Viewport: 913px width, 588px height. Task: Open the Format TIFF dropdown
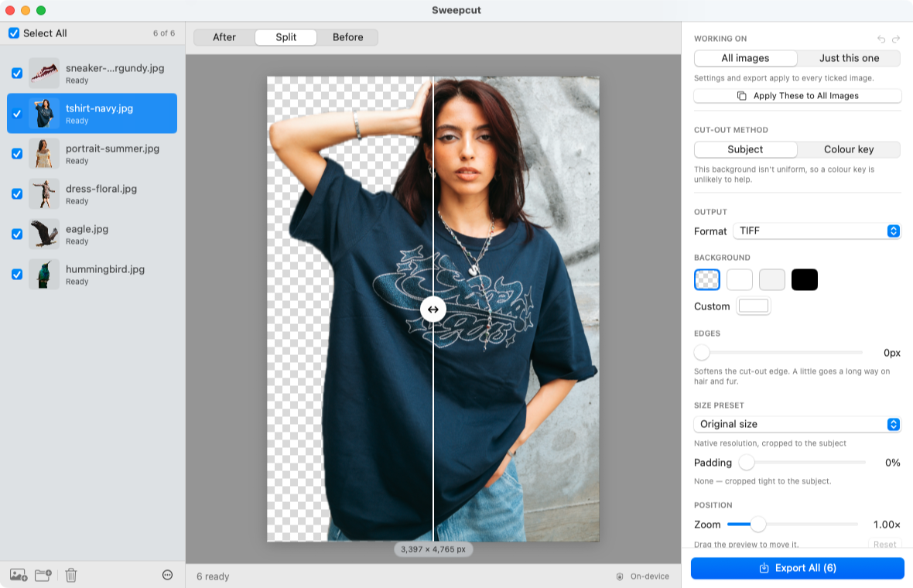[817, 231]
